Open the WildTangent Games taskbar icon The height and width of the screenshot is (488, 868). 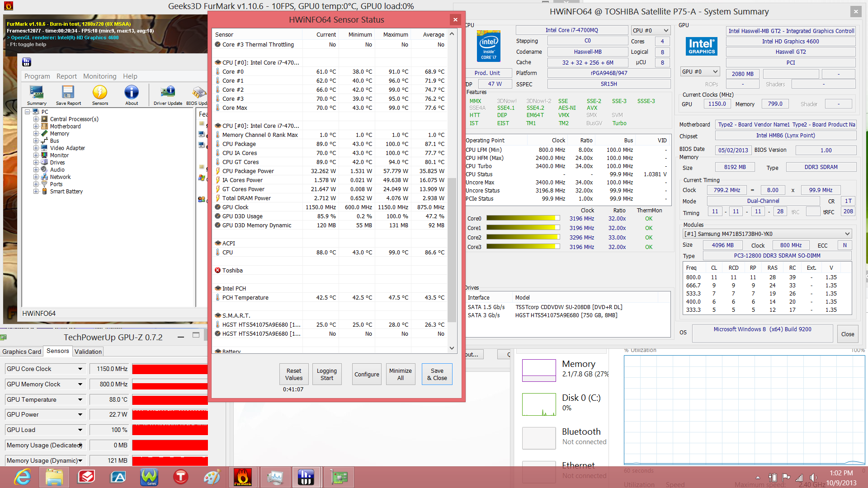point(149,477)
